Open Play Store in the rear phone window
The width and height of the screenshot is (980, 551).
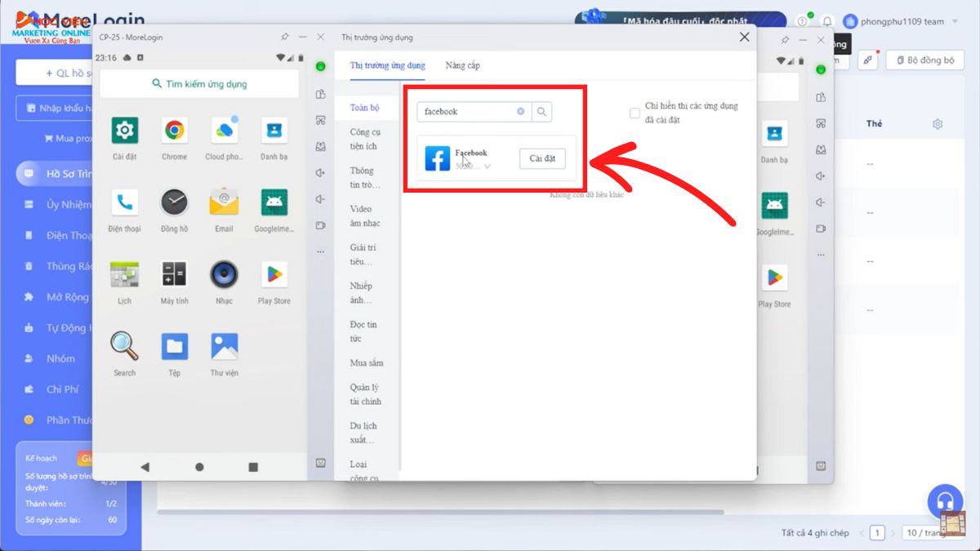coord(773,278)
